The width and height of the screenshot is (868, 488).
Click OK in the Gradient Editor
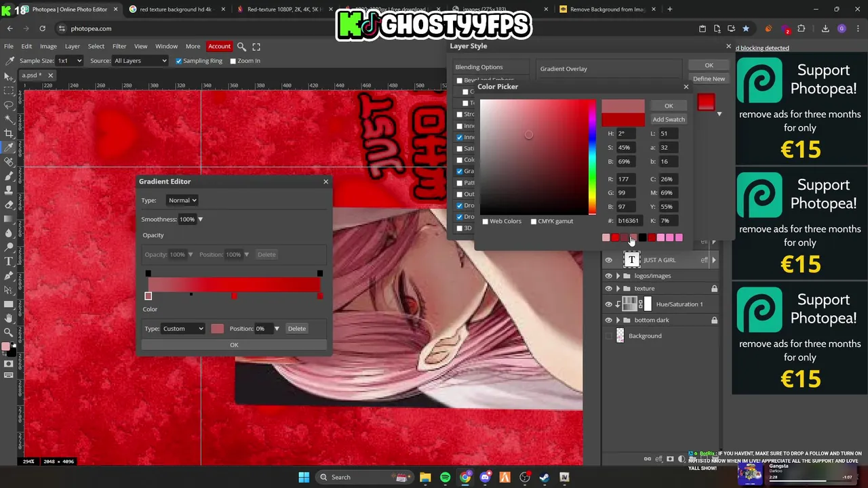(234, 345)
